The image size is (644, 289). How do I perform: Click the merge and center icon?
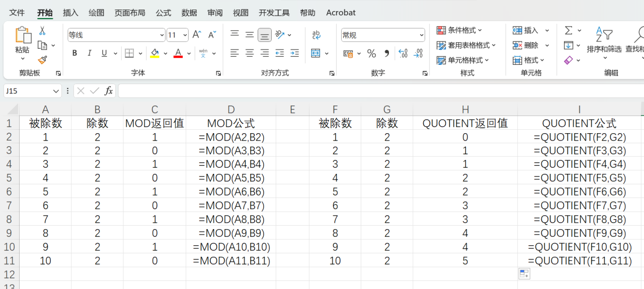(316, 53)
